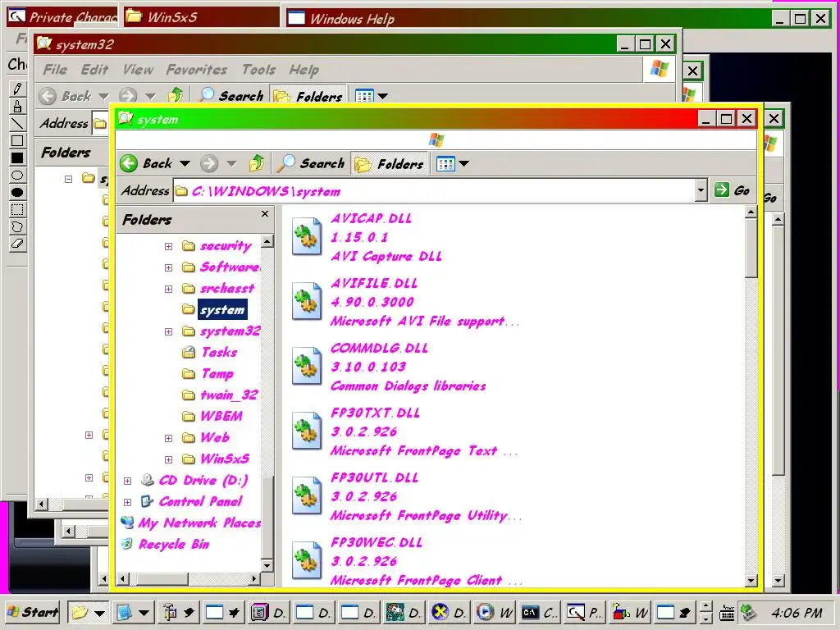The image size is (840, 630).
Task: Click the address field showing C:\WINDOWS\system
Action: coord(434,190)
